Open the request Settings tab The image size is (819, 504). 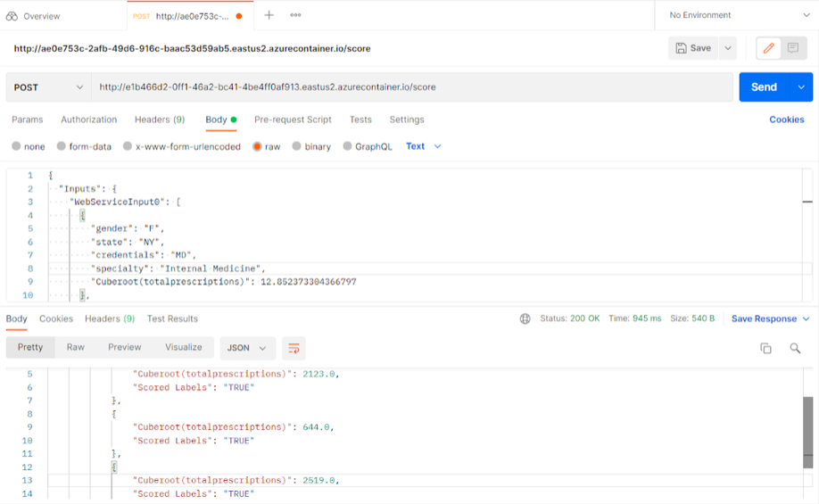[406, 120]
